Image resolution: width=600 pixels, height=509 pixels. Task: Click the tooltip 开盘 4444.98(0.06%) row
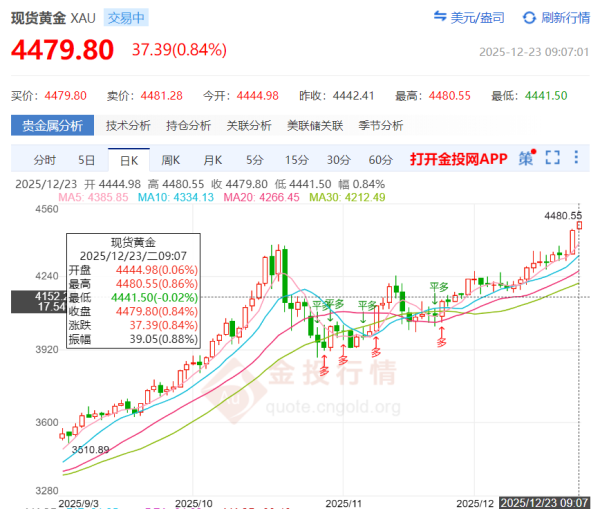tap(133, 270)
